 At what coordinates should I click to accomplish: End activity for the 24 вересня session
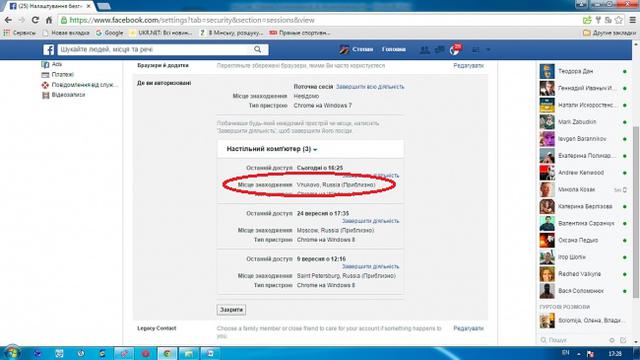(371, 221)
